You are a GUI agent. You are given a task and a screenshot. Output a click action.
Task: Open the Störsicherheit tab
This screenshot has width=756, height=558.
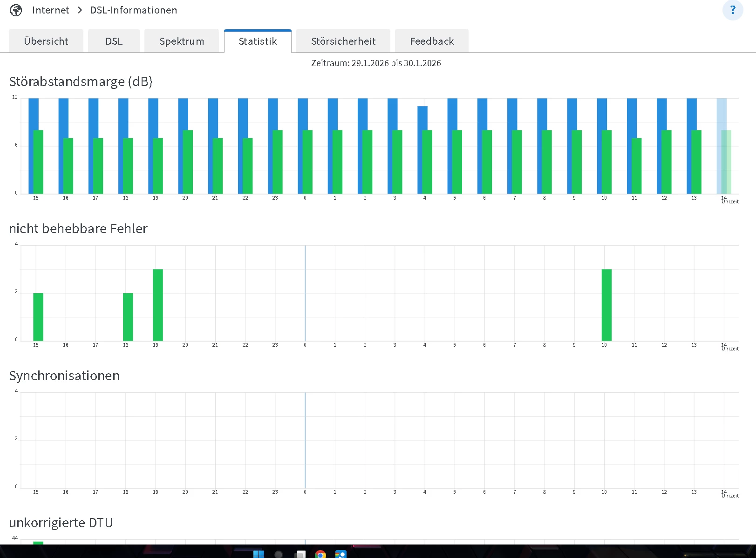point(343,41)
